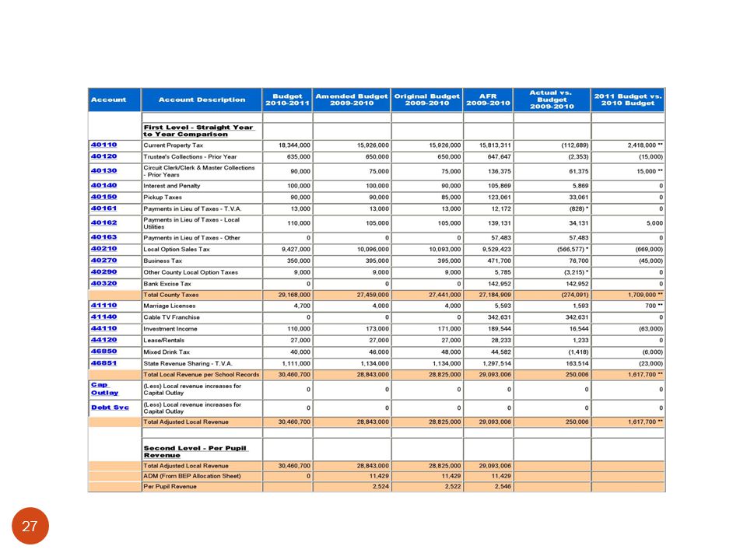Select the Pickup Taxes description
Image resolution: width=747 pixels, height=560 pixels.
click(x=163, y=197)
